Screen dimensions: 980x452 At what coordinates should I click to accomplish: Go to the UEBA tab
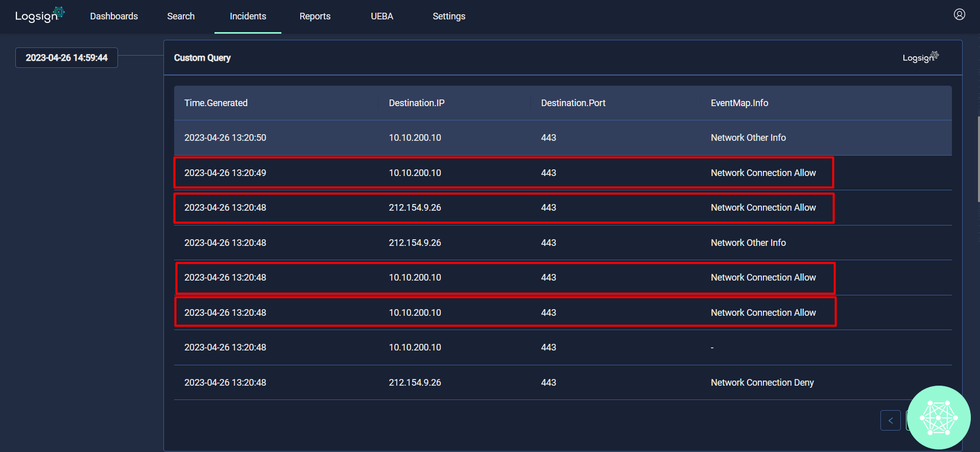tap(382, 16)
